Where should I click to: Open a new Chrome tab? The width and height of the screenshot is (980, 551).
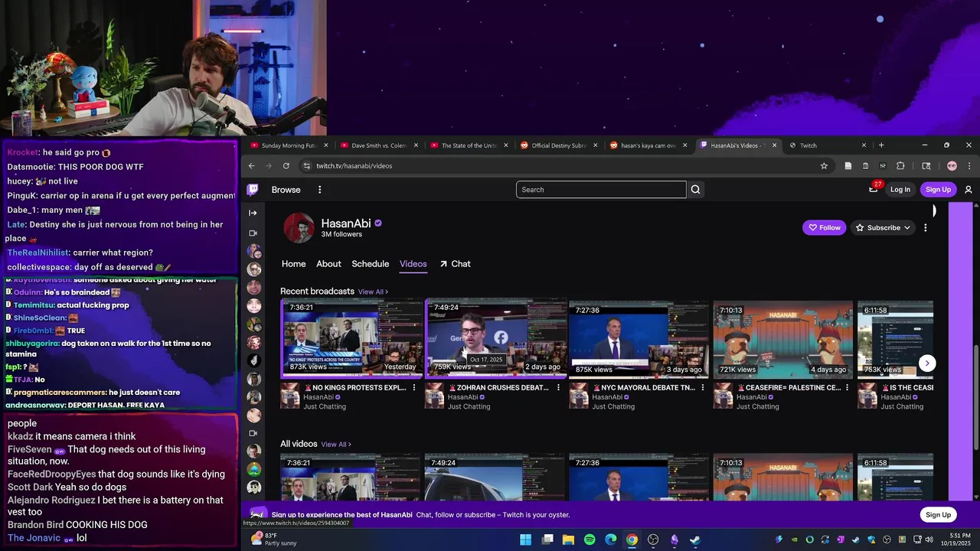[x=881, y=145]
